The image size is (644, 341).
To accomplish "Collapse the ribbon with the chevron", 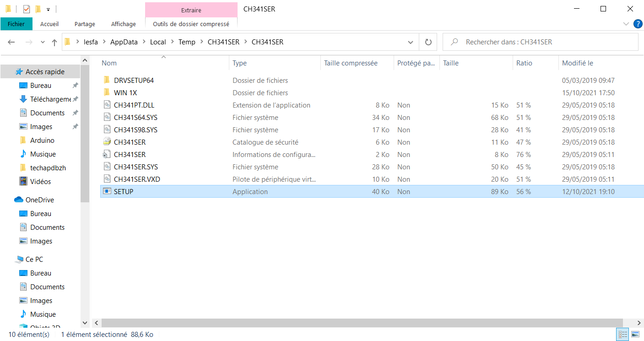I will [626, 24].
